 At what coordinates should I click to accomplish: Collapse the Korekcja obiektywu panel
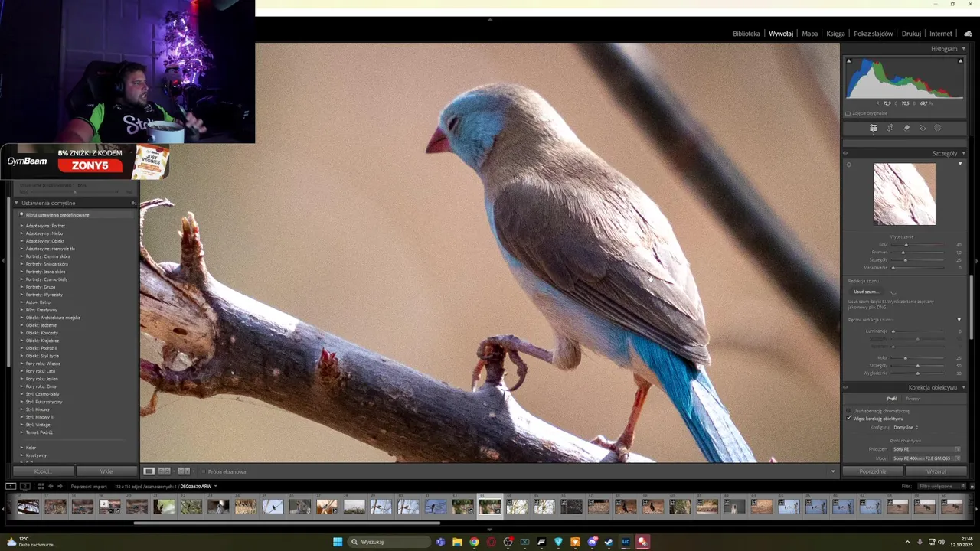(963, 387)
